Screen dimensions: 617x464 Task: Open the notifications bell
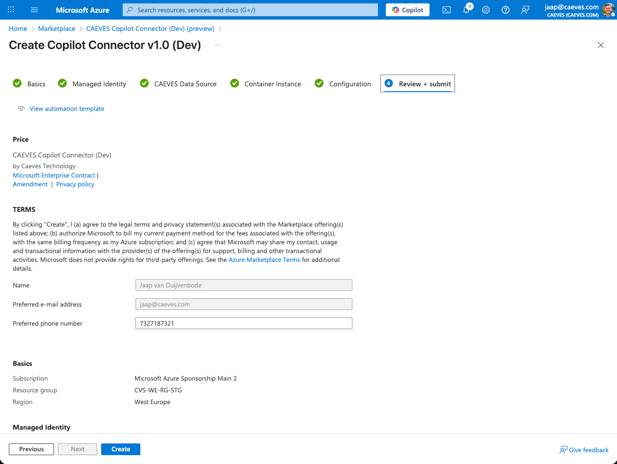pyautogui.click(x=466, y=10)
